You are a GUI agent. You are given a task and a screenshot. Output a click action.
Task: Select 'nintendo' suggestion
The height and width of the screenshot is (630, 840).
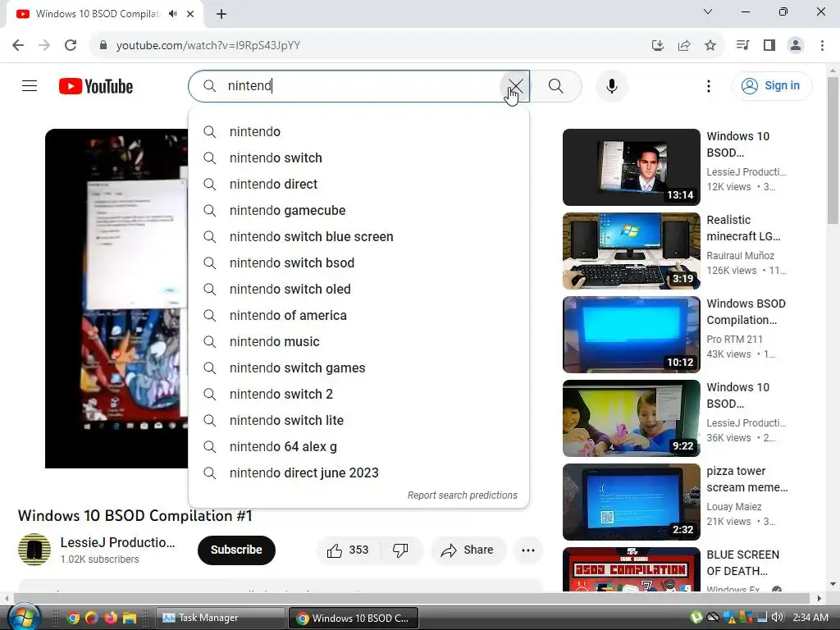pos(358,132)
